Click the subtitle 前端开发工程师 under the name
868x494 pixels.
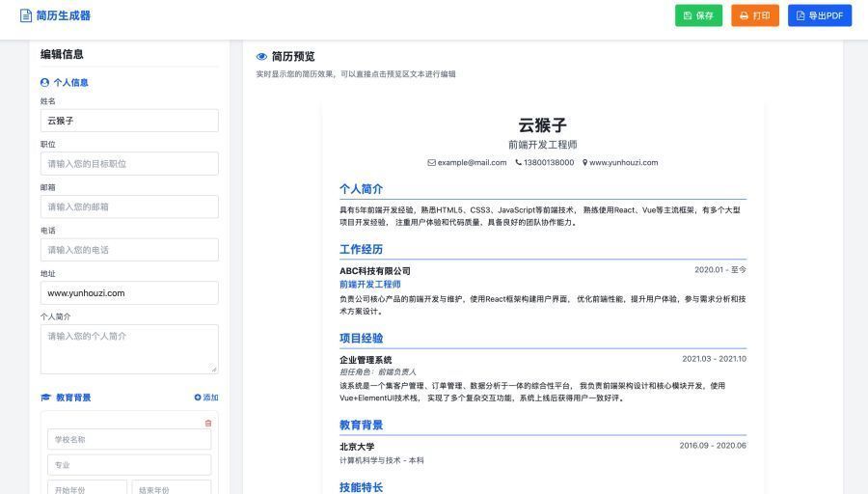pyautogui.click(x=542, y=145)
